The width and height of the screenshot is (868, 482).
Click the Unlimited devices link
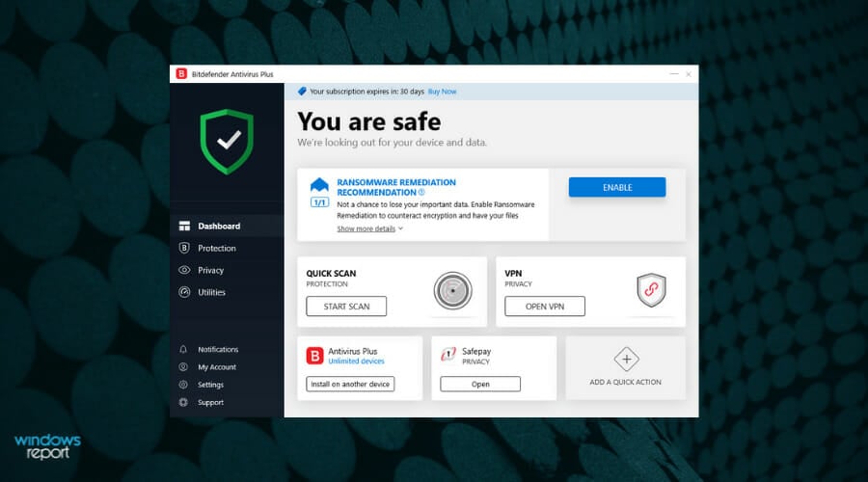[x=356, y=361]
